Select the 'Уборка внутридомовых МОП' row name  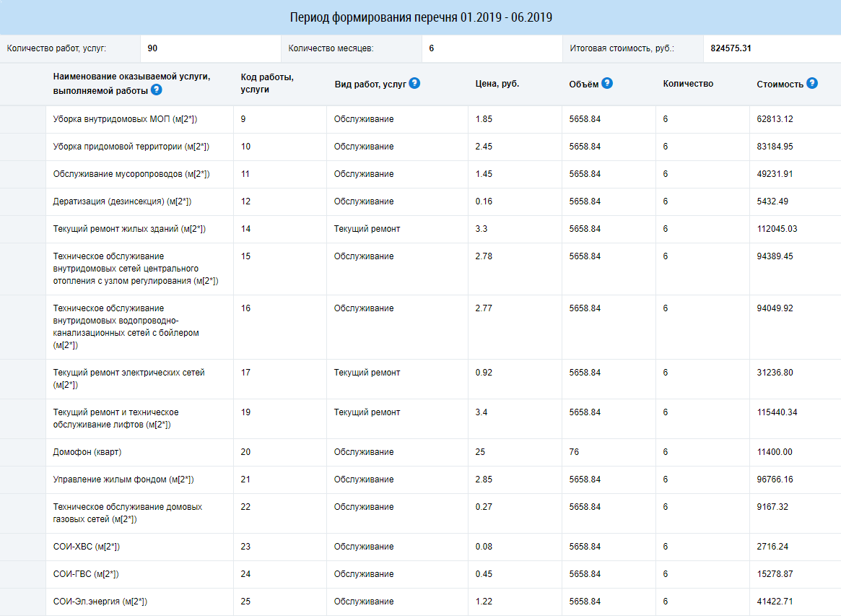click(125, 119)
